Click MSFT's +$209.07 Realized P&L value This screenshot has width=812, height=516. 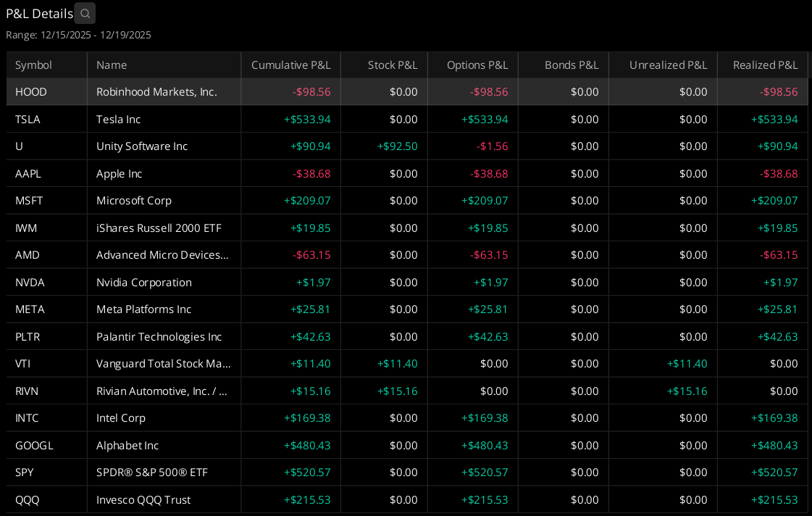pos(775,201)
